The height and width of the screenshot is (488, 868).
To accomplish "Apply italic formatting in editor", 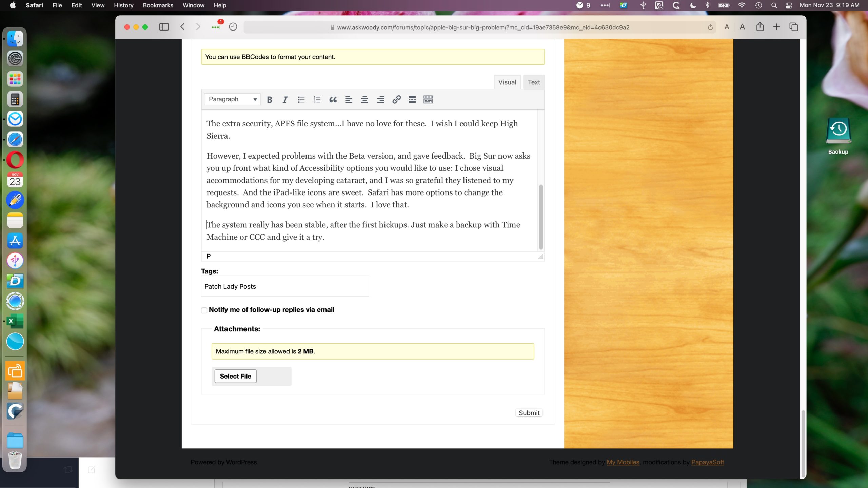I will pos(285,100).
